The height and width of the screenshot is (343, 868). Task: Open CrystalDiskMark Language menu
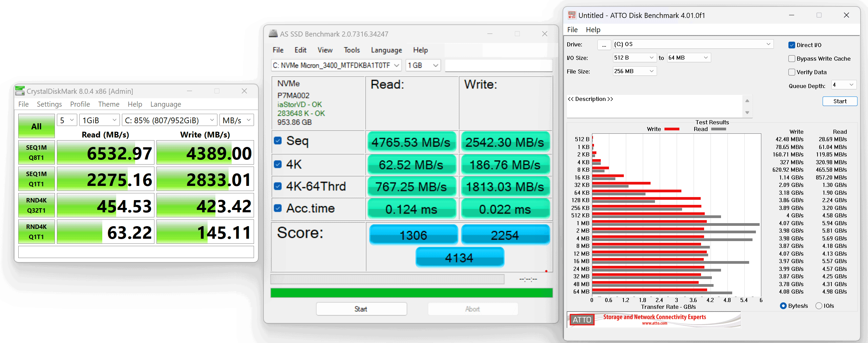click(166, 104)
